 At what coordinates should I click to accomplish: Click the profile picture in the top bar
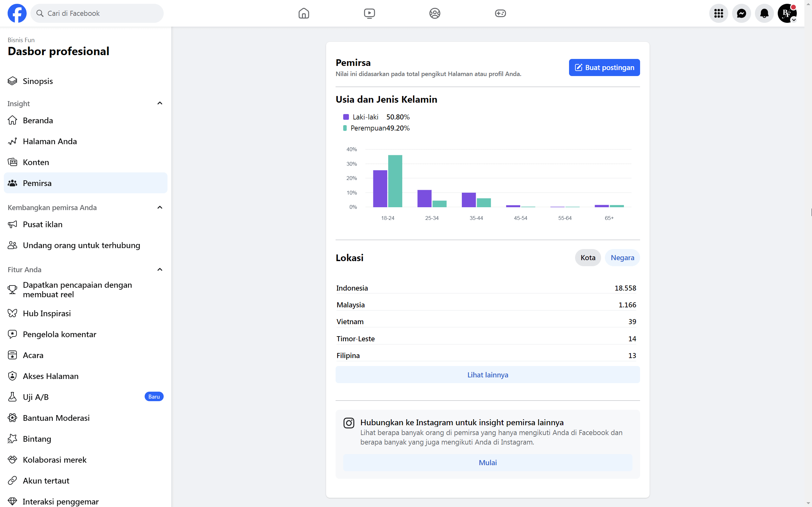[787, 13]
